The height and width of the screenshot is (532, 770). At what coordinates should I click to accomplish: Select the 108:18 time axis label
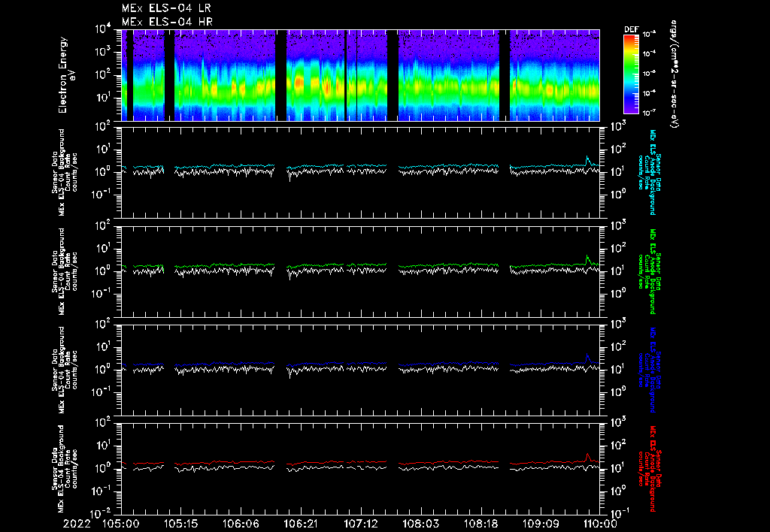(480, 524)
